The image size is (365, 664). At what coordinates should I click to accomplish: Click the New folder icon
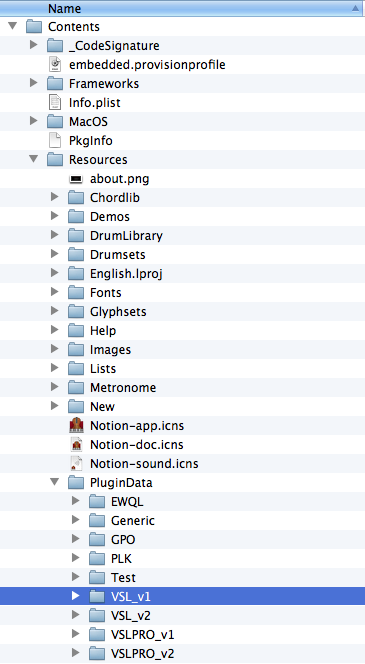click(x=76, y=407)
